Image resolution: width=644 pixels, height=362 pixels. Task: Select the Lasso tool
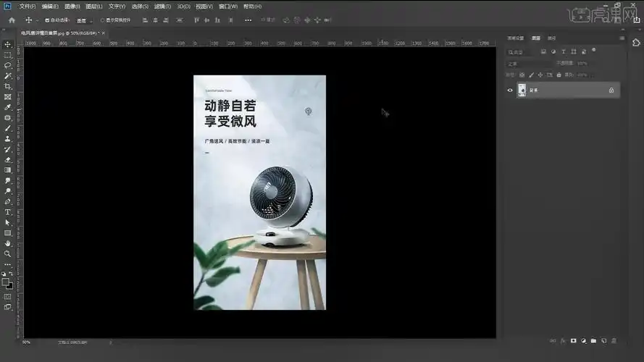tap(8, 65)
